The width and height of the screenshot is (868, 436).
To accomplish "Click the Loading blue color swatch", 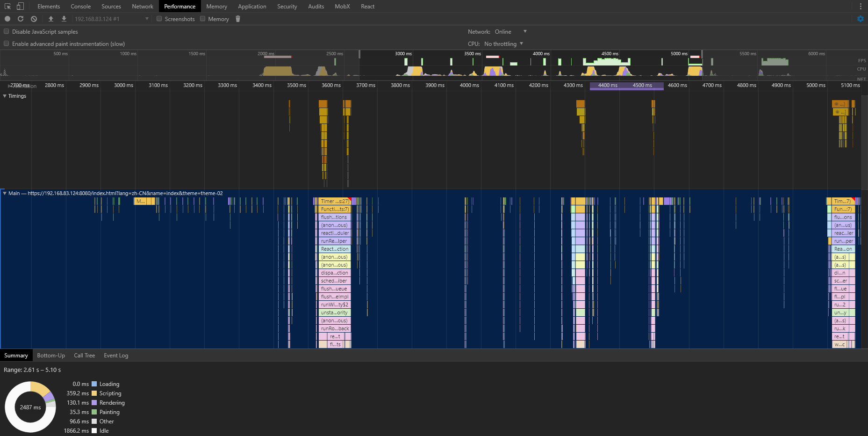I will pos(94,384).
